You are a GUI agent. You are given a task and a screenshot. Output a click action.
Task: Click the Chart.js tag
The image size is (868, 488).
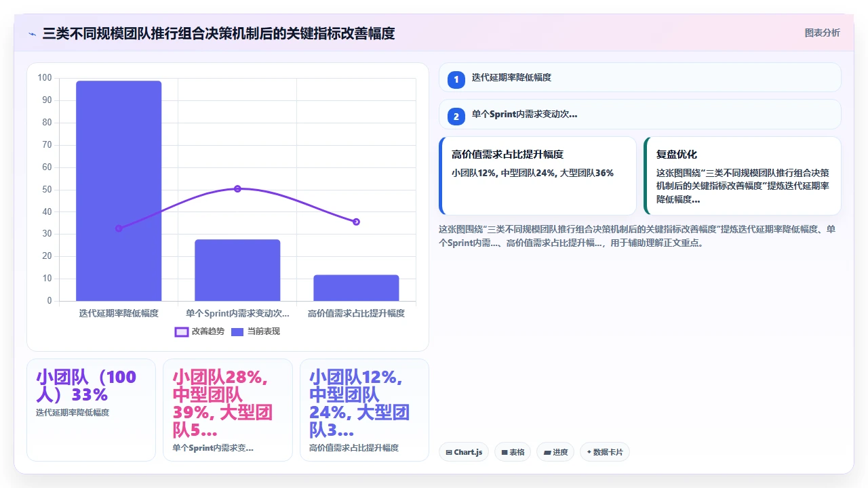click(464, 452)
